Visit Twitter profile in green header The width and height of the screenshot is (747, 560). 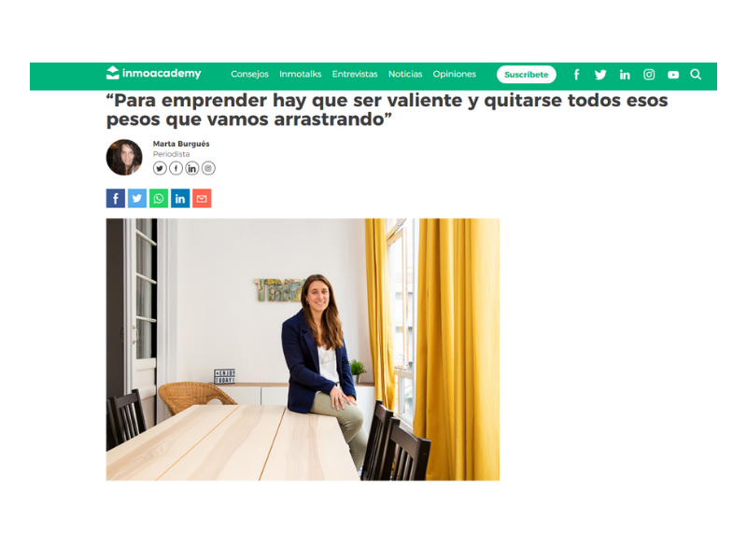point(600,75)
